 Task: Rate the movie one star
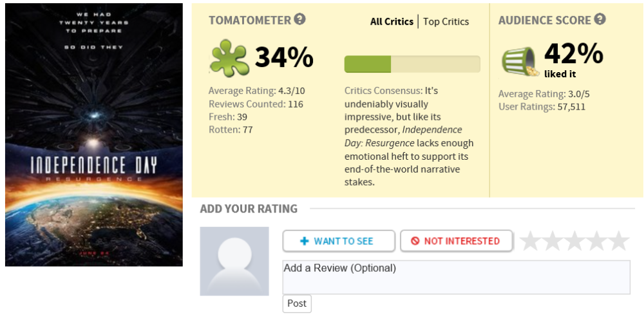tap(530, 241)
